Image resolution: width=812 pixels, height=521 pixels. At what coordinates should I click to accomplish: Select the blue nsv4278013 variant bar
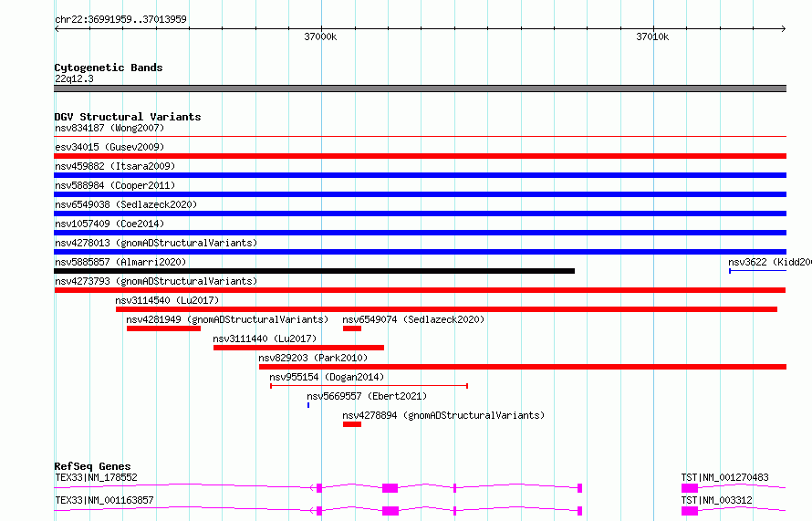pyautogui.click(x=420, y=252)
